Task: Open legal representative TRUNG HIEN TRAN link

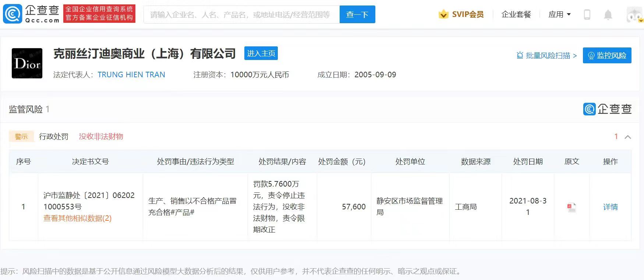Action: [131, 75]
